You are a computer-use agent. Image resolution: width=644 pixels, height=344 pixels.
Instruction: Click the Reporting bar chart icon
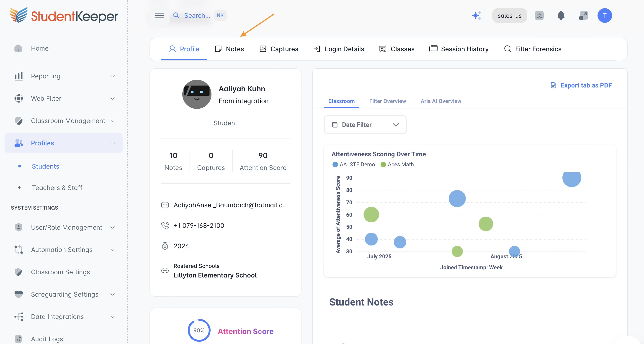click(x=18, y=76)
